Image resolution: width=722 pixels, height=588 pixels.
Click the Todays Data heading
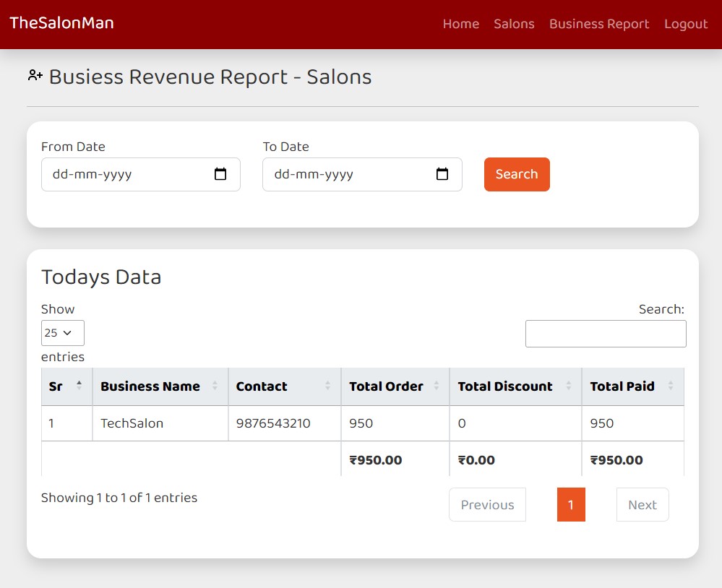click(x=101, y=277)
